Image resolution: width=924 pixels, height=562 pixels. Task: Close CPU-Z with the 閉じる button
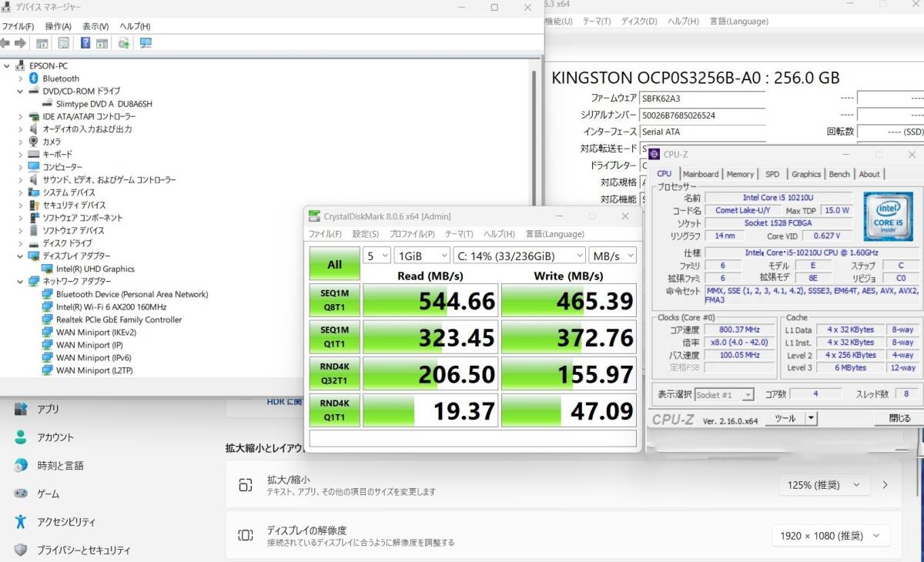coord(899,418)
